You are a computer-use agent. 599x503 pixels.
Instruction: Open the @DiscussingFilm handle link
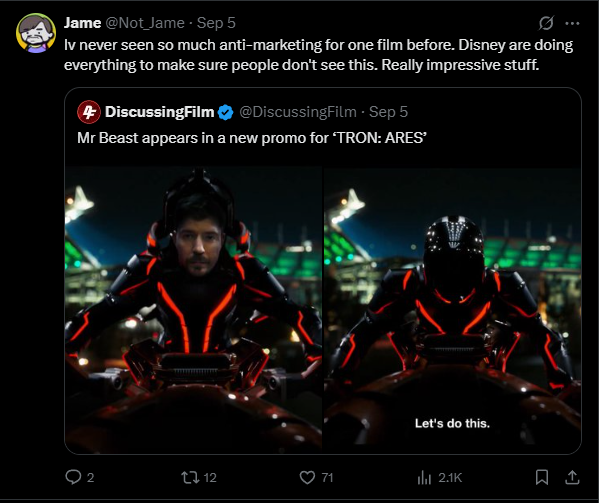coord(298,112)
